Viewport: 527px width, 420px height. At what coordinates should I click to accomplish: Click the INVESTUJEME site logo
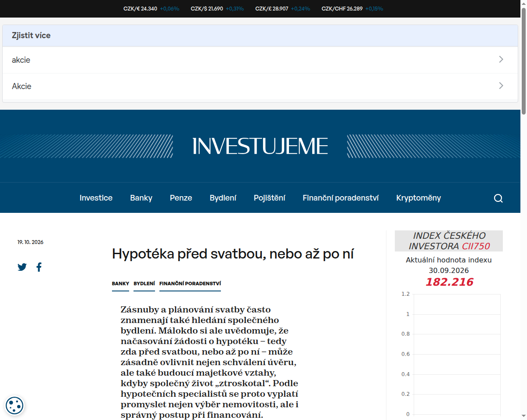point(260,146)
